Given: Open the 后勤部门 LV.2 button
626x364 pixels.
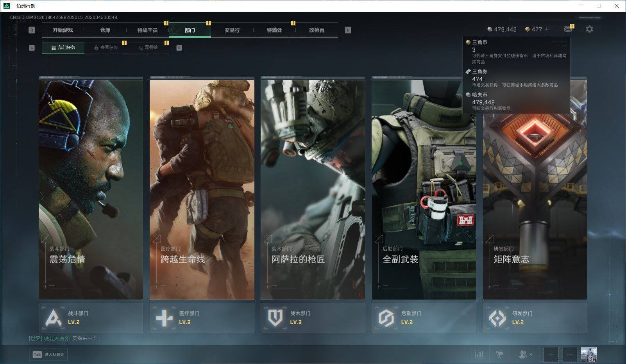Looking at the screenshot, I should click(424, 318).
